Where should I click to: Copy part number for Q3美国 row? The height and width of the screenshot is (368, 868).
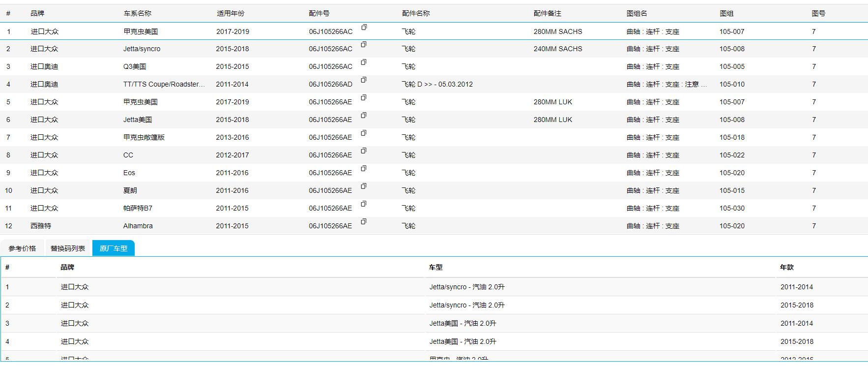pos(364,62)
